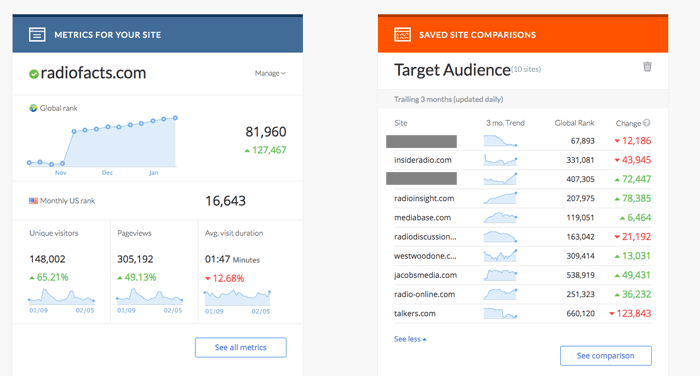Click the See all metrics button
Screen dimensions: 700x376
241,347
